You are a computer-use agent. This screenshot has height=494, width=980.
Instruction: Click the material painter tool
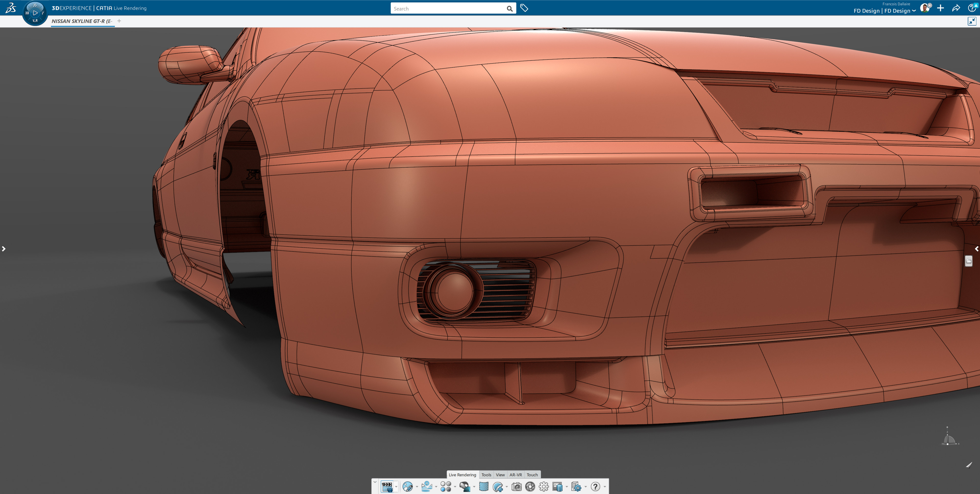(465, 487)
